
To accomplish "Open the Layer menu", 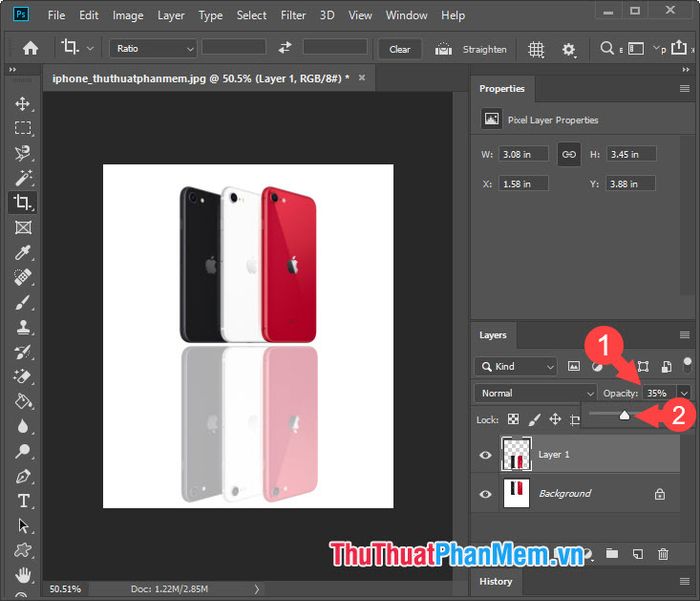I will pos(171,16).
